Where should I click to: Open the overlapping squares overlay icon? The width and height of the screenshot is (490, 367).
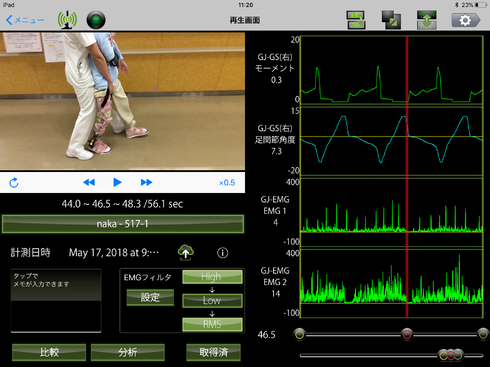click(391, 20)
